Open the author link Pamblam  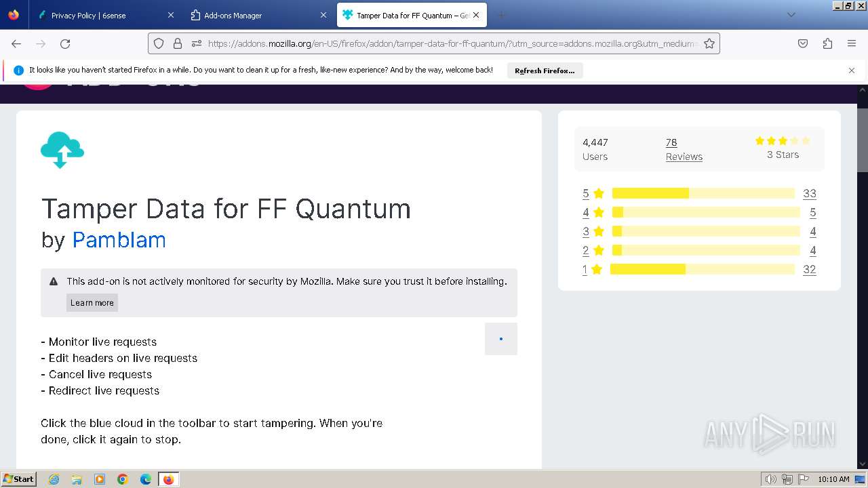(119, 240)
